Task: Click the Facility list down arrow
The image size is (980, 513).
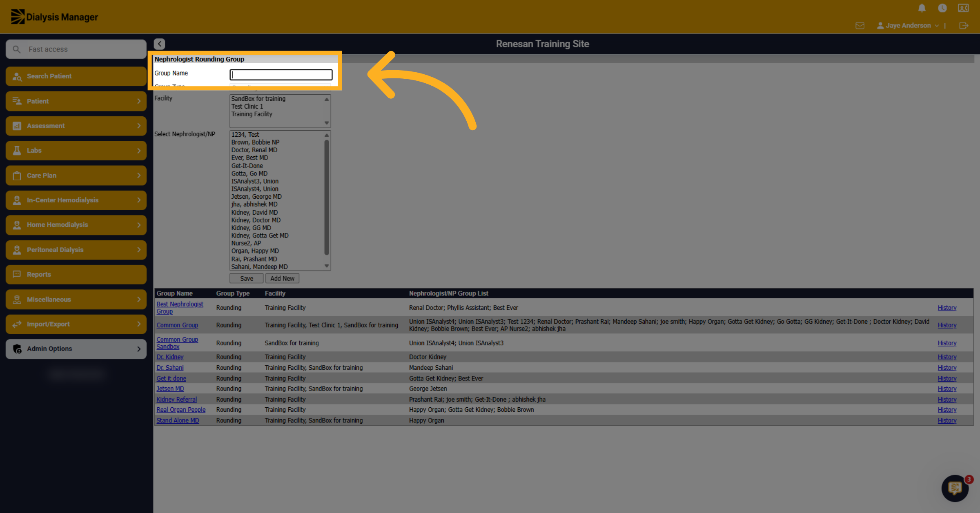Action: 326,123
